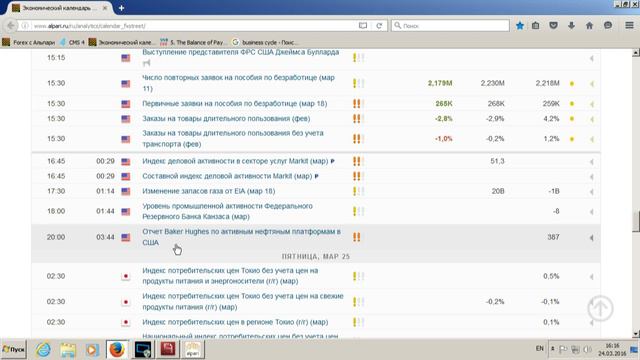Open the Tokyo CPI ex fresh food link
The image size is (640, 360).
click(x=242, y=301)
